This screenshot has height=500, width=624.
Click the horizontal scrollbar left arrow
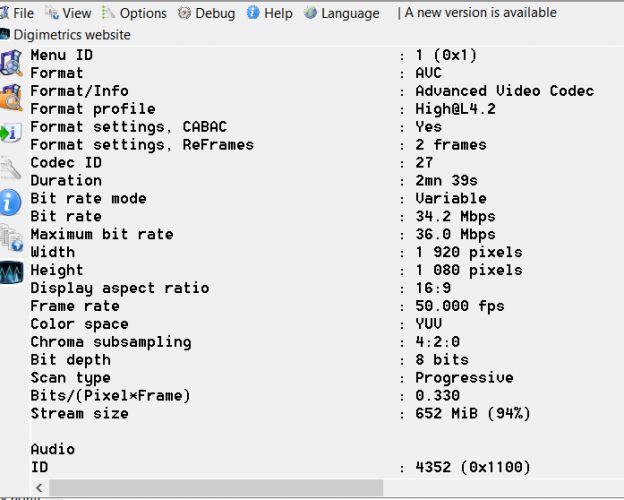pos(39,488)
